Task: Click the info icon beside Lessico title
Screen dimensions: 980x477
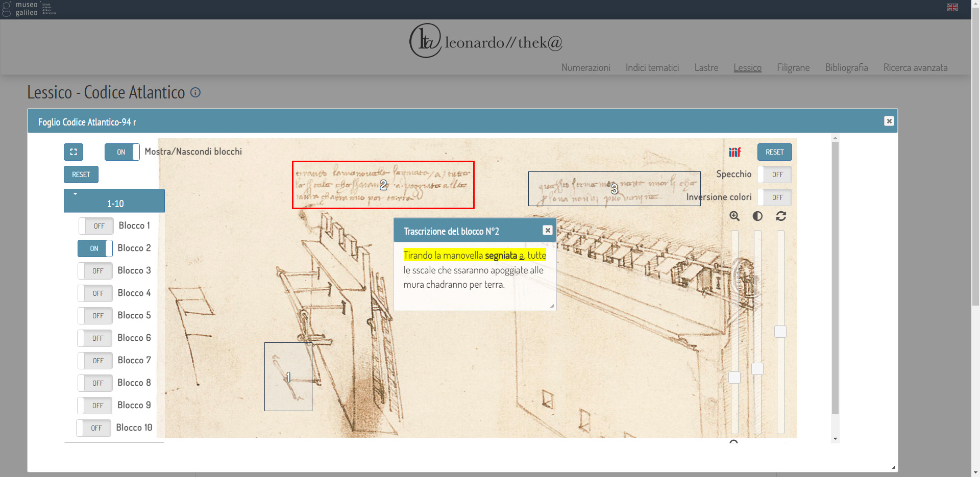Action: click(x=195, y=92)
